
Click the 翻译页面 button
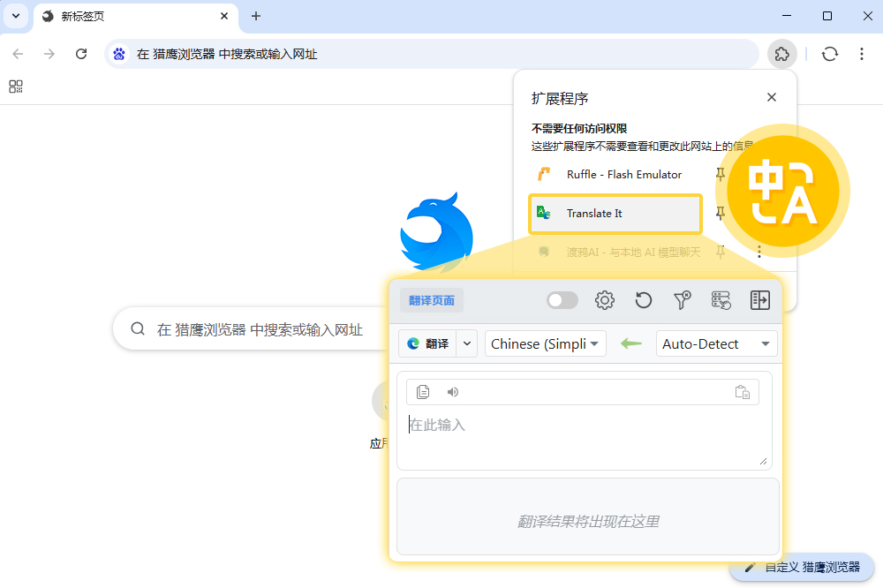(x=432, y=300)
